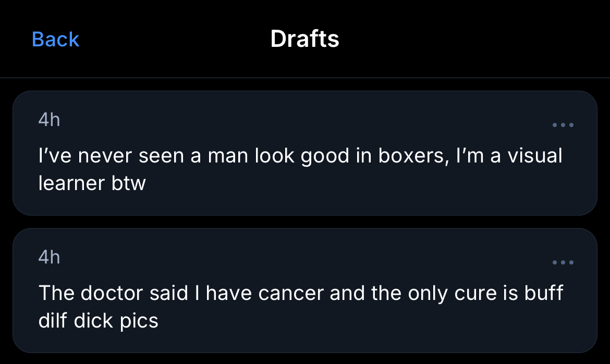610x364 pixels.
Task: Click the text line "learner btw"
Action: [92, 183]
